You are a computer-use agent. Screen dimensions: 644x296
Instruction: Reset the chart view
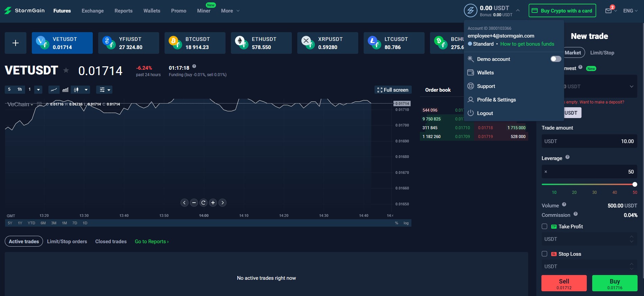click(x=203, y=203)
